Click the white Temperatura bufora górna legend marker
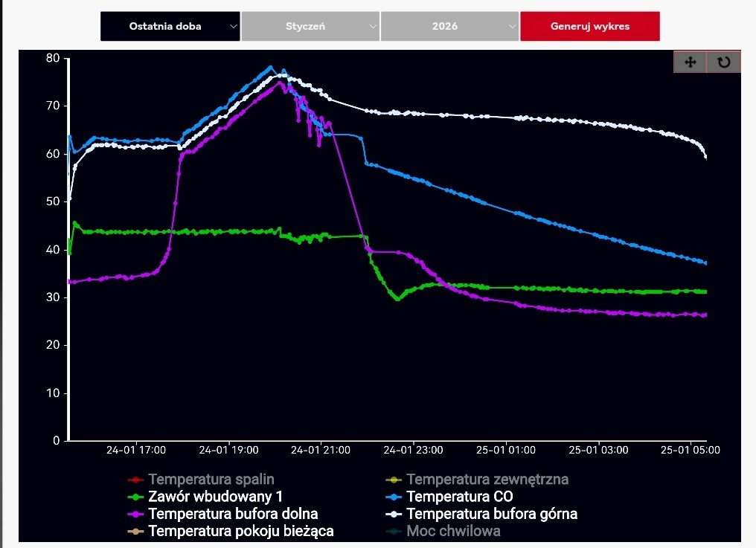 point(394,514)
